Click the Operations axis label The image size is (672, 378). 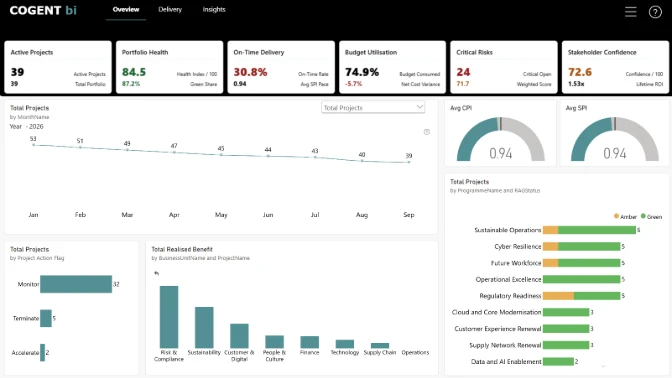tap(415, 352)
